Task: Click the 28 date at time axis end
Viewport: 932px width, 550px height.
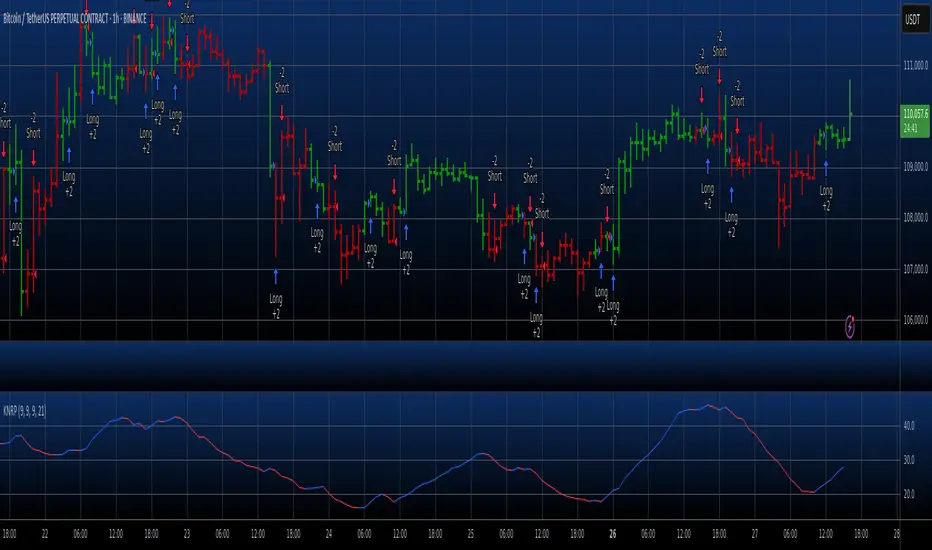Action: 896,534
